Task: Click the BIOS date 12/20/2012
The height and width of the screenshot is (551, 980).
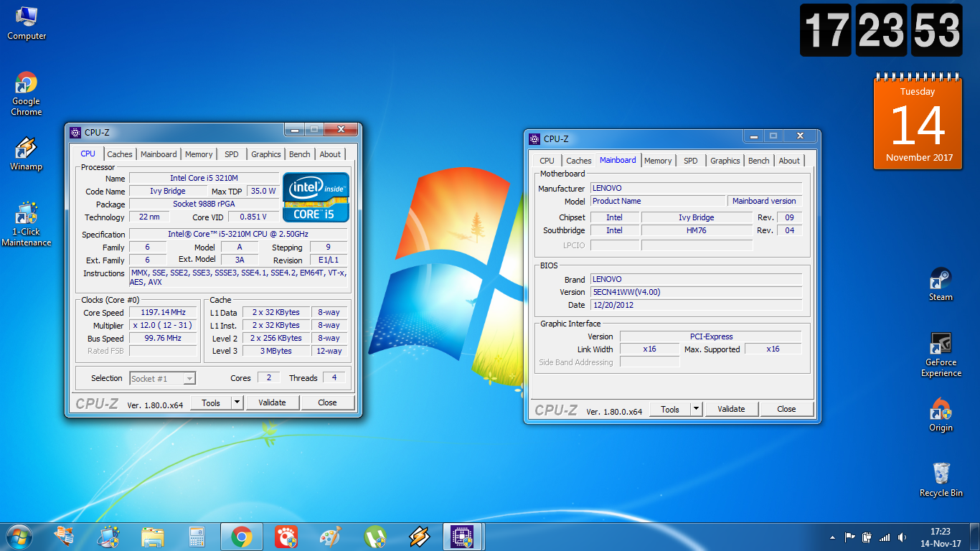Action: tap(696, 305)
